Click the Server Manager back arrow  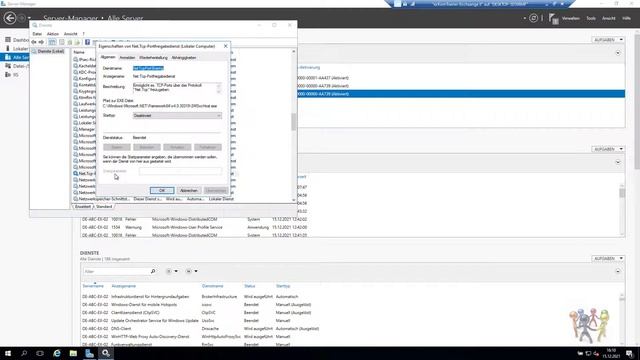click(x=10, y=18)
